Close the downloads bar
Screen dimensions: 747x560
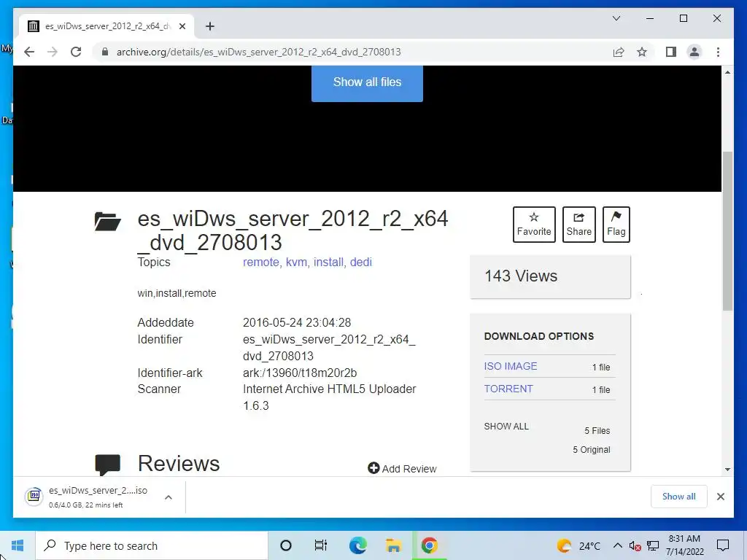720,497
